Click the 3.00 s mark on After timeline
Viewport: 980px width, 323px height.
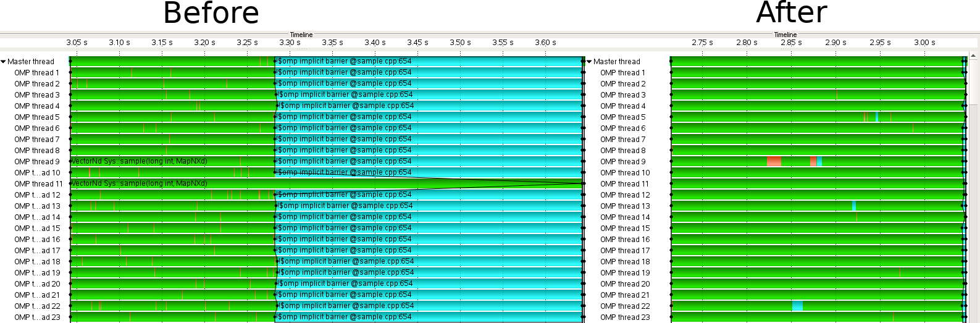(x=924, y=43)
